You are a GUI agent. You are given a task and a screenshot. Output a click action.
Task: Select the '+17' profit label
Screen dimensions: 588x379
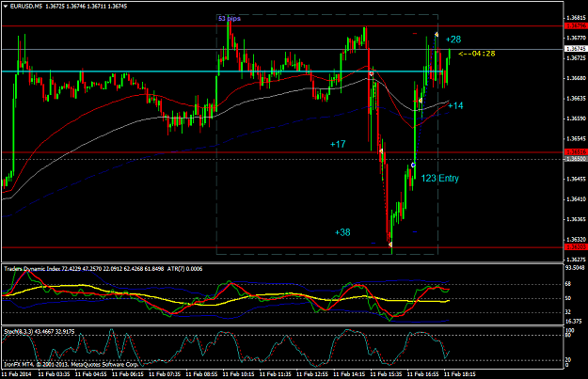pos(338,144)
